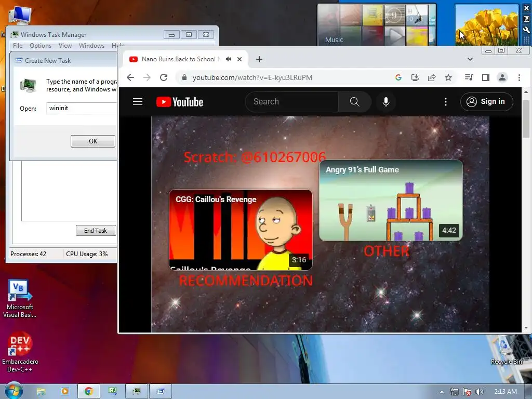Bookmark this tab with the star

tap(448, 77)
